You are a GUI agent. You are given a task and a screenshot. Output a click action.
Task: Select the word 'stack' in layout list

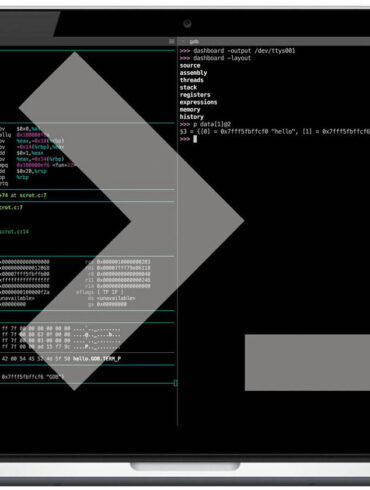point(188,87)
